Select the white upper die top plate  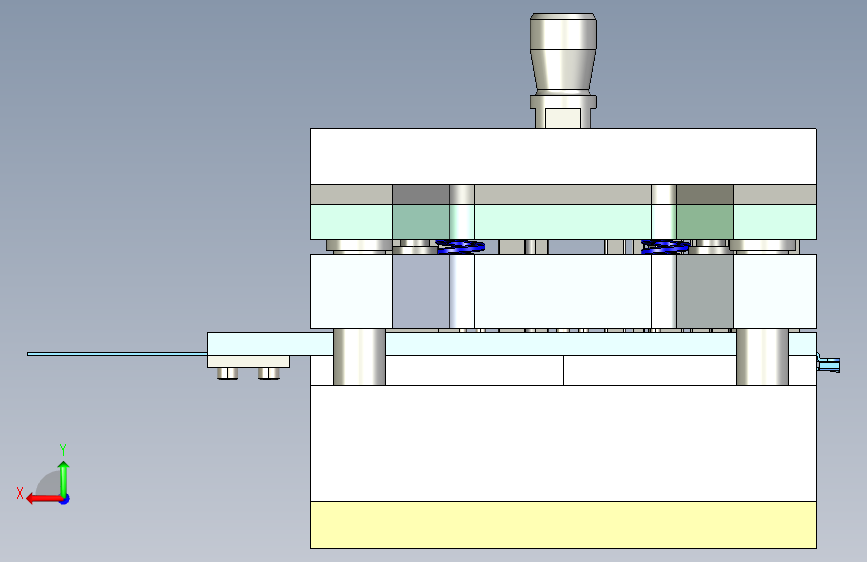563,156
